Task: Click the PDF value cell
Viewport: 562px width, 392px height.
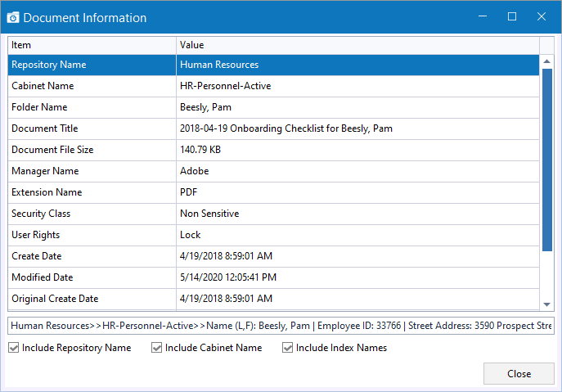Action: [x=357, y=192]
